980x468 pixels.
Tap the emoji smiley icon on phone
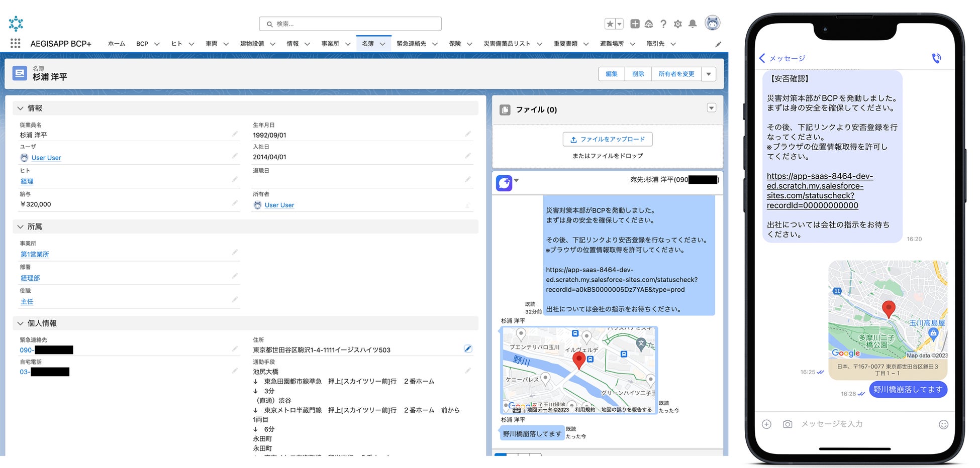tap(944, 424)
